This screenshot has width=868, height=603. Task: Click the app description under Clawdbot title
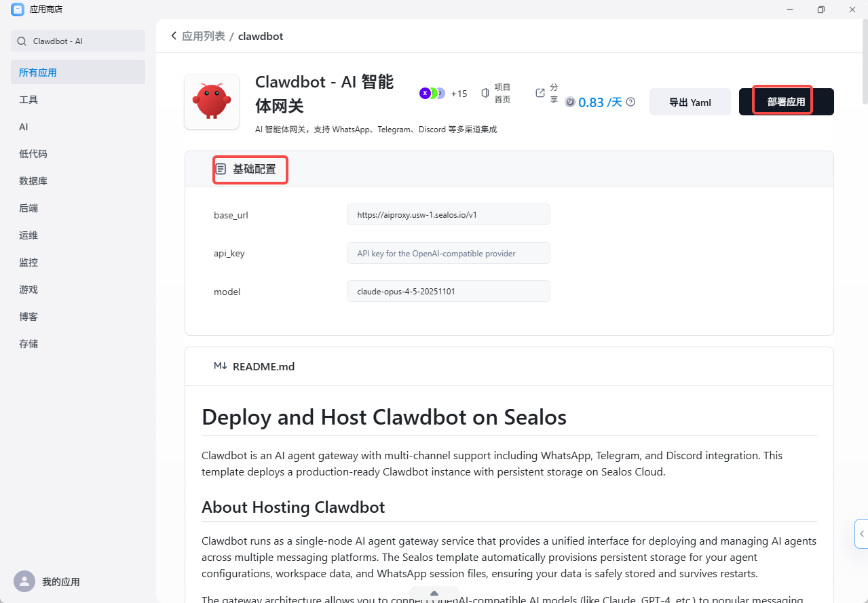(x=376, y=129)
